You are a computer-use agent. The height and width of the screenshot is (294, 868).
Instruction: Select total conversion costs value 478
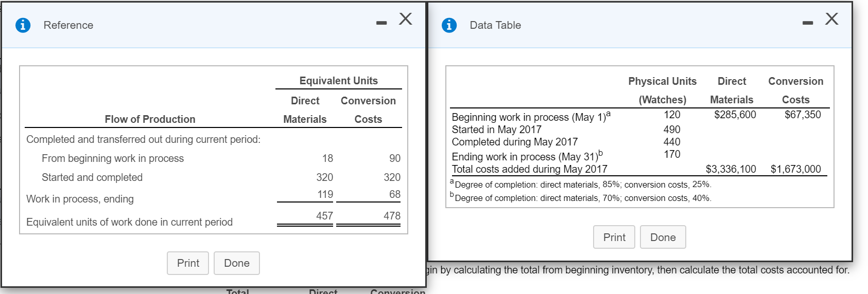(x=392, y=216)
